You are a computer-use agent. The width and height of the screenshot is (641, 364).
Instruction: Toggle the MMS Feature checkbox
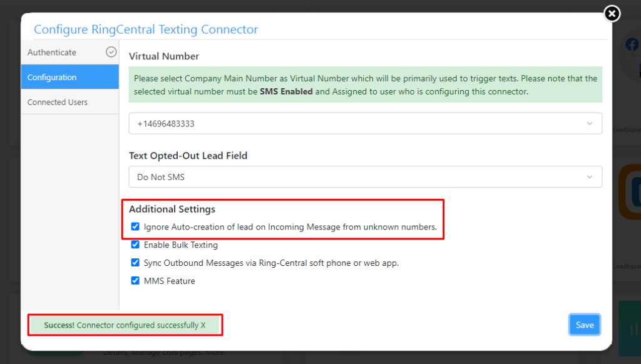point(135,281)
